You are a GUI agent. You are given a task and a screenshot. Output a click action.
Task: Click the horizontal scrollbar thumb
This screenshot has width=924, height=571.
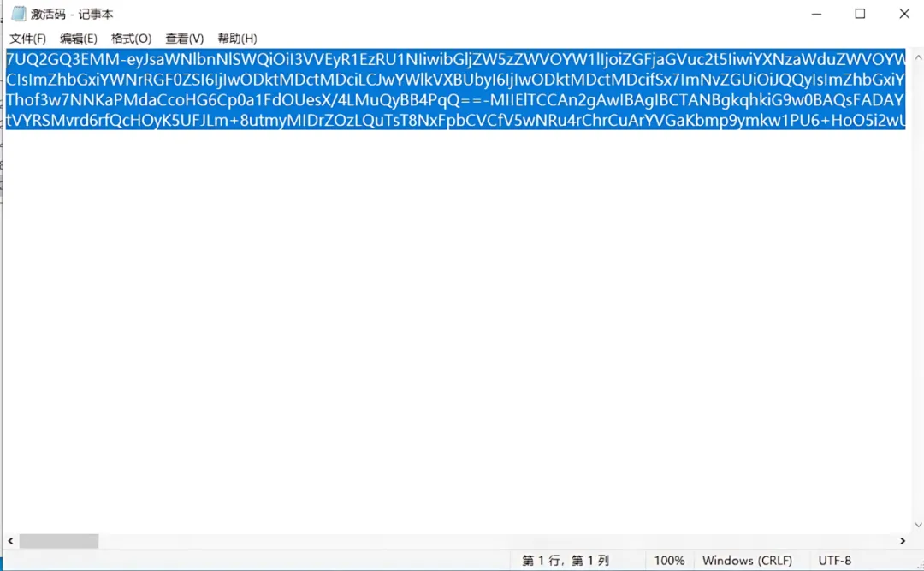58,540
